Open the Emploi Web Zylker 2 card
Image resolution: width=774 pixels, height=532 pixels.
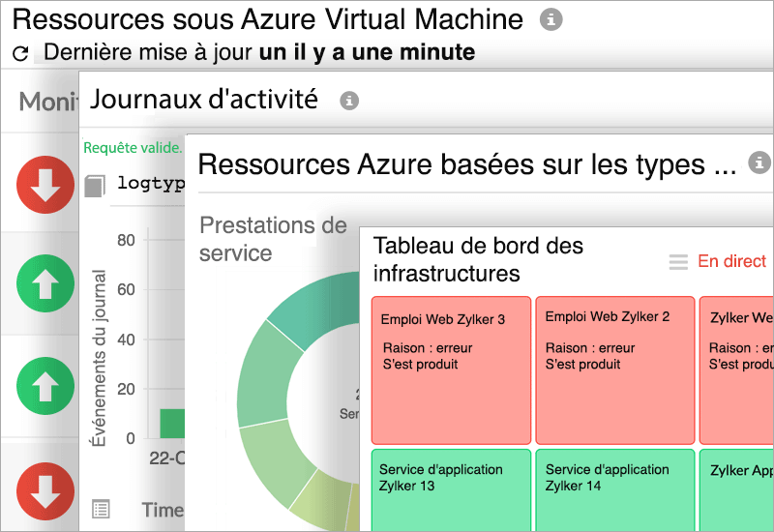[x=615, y=370]
